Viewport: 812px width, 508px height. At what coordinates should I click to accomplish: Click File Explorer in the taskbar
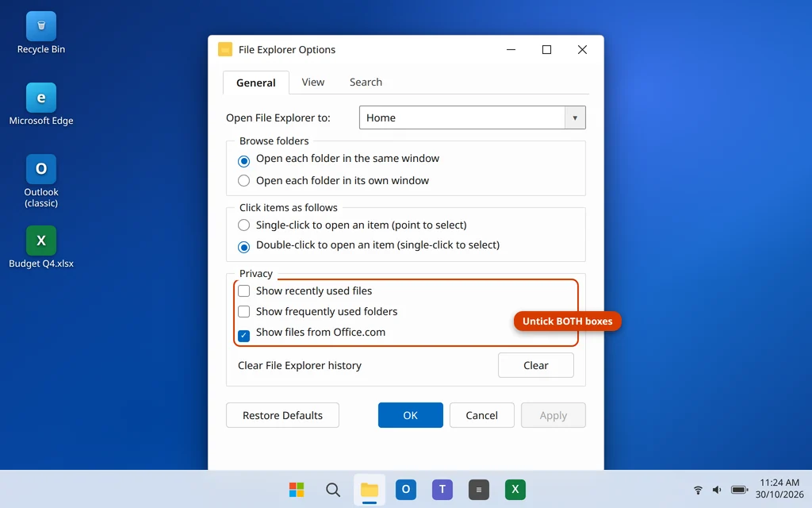[x=370, y=489]
